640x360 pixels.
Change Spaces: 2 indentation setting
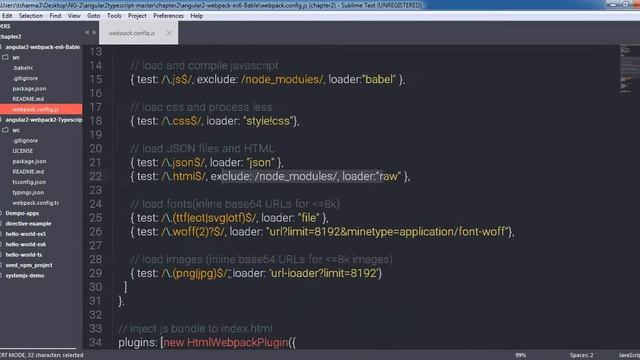pos(582,355)
